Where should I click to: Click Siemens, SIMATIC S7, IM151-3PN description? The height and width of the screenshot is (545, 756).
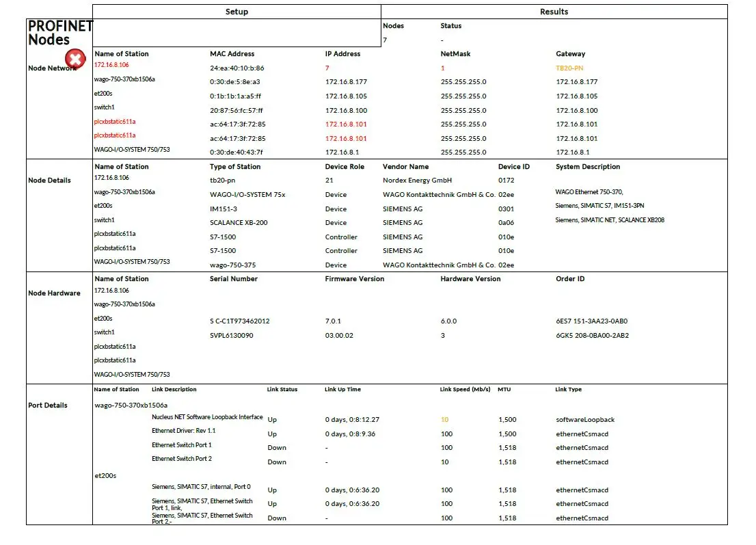click(x=599, y=205)
